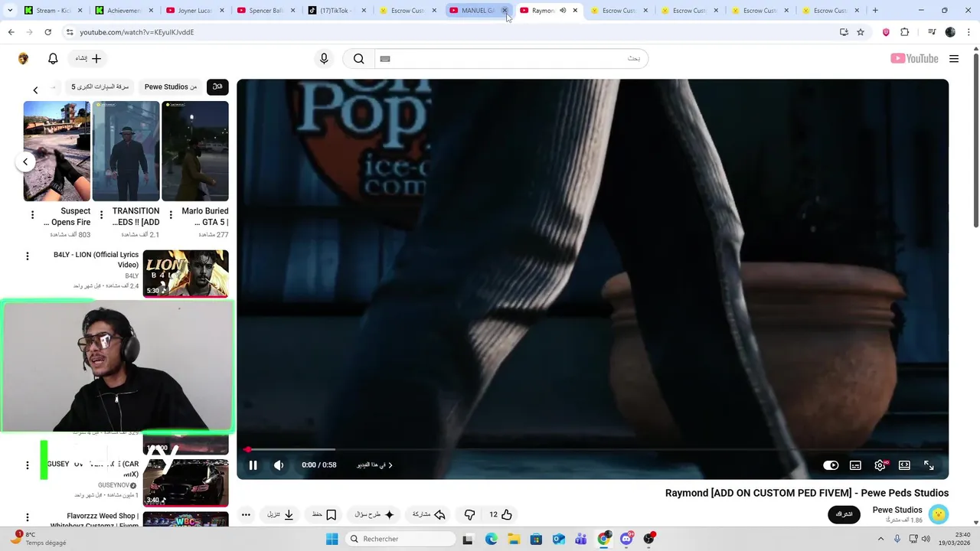980x551 pixels.
Task: Open options for the GUSEY car mix video
Action: pos(28,465)
